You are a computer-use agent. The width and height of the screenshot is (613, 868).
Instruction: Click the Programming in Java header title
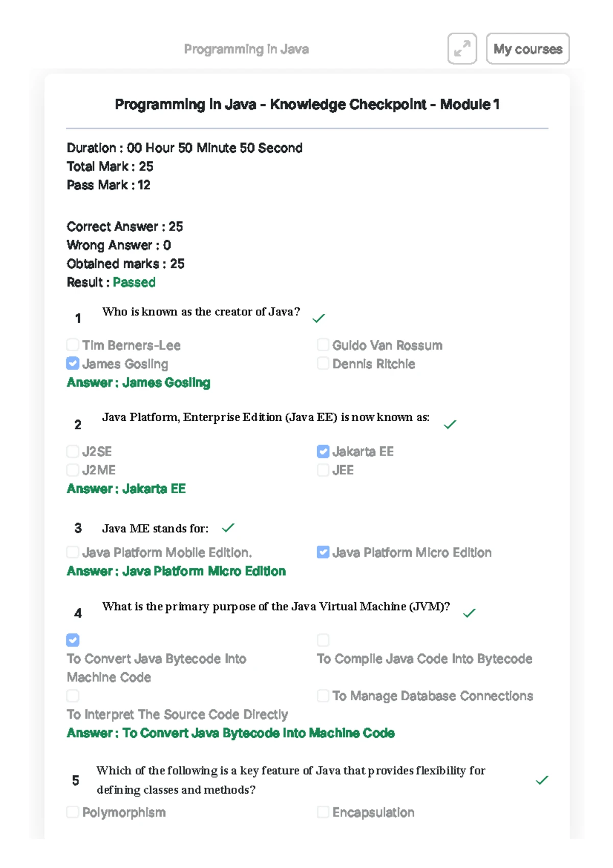[246, 49]
